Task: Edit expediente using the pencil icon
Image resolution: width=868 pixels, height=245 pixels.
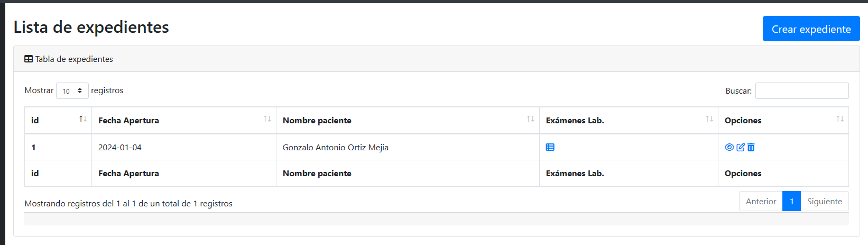Action: click(741, 147)
